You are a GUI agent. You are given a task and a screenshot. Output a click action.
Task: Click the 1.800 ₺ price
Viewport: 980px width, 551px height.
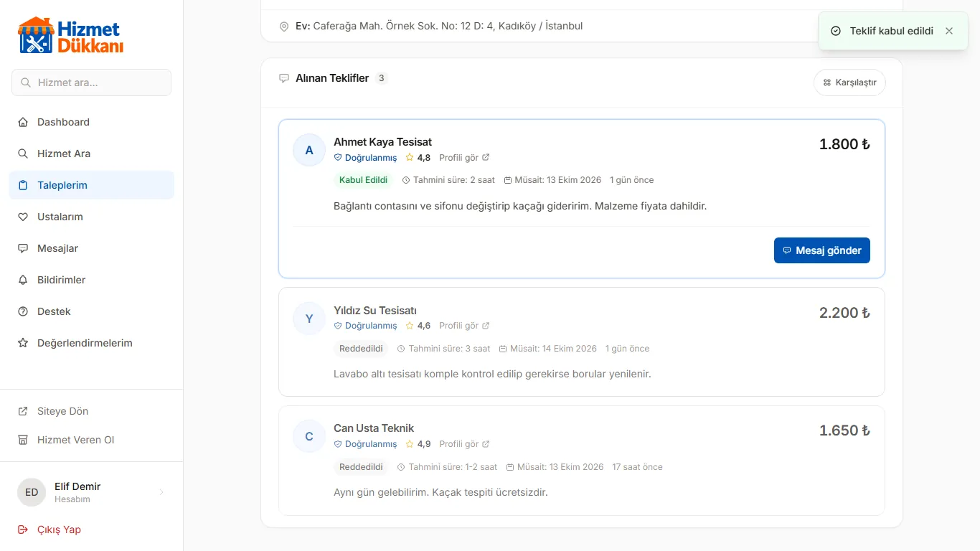click(844, 144)
